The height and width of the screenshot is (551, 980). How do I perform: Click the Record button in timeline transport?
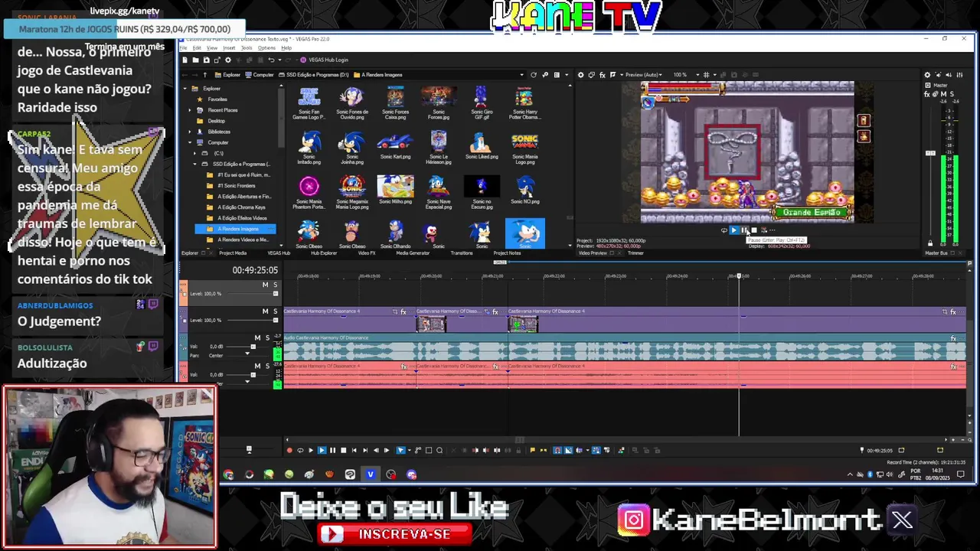tap(289, 450)
